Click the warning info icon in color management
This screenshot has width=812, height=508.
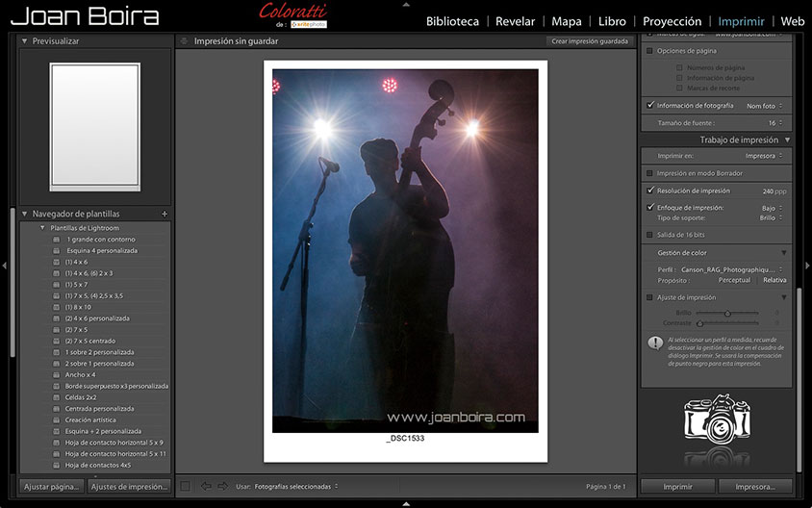coord(654,343)
